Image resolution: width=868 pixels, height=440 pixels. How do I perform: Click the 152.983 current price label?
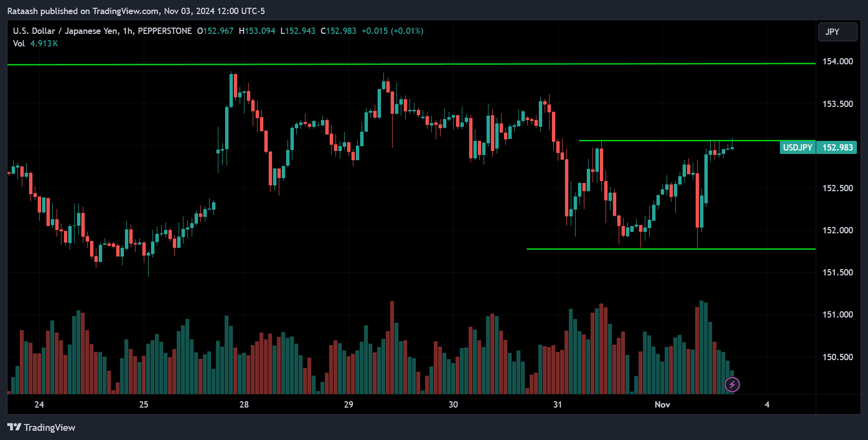[x=837, y=148]
